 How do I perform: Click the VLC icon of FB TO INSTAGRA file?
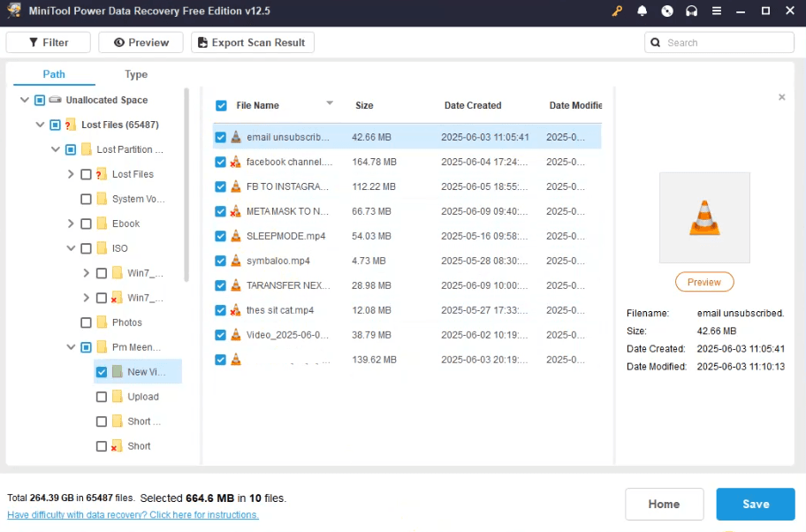point(236,186)
